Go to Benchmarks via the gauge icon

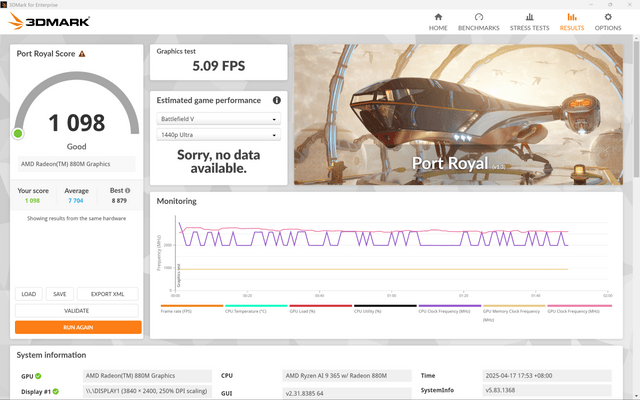coord(479,17)
